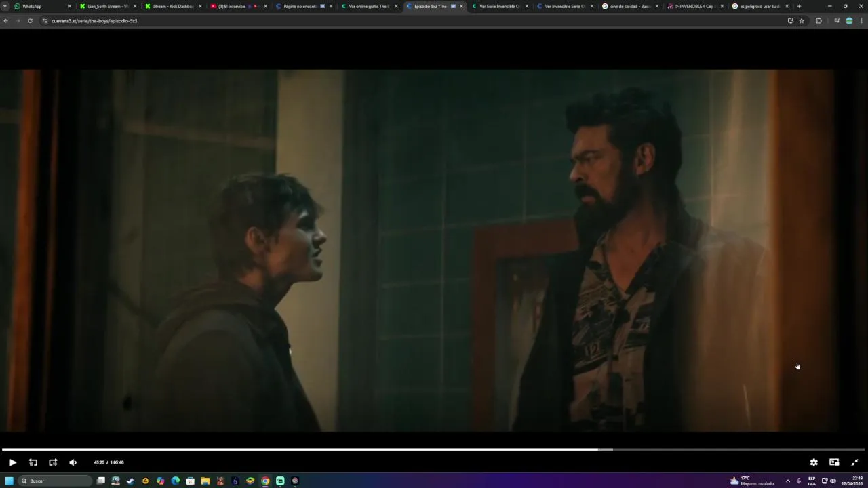This screenshot has width=868, height=488.
Task: Open browser extensions puzzle icon
Action: click(x=818, y=21)
